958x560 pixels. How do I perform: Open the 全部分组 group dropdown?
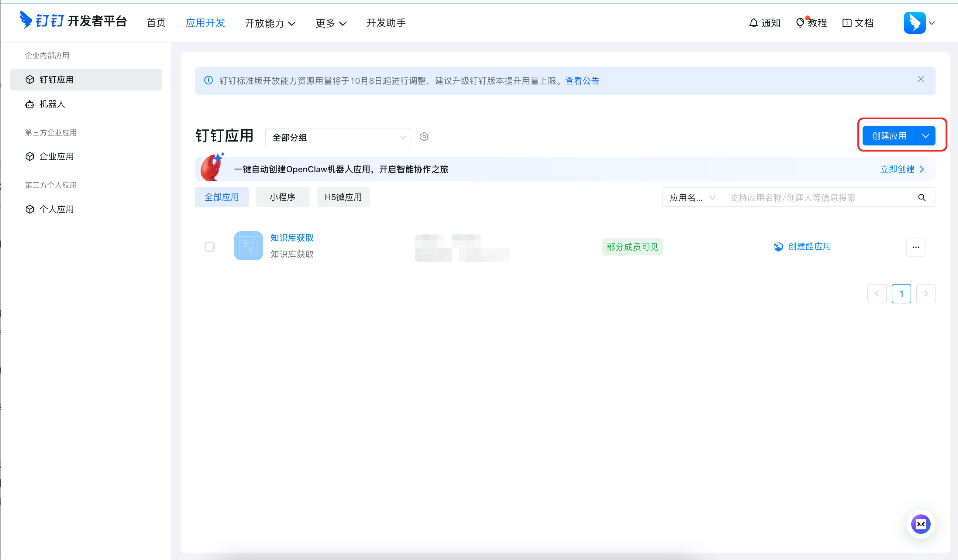pos(338,137)
